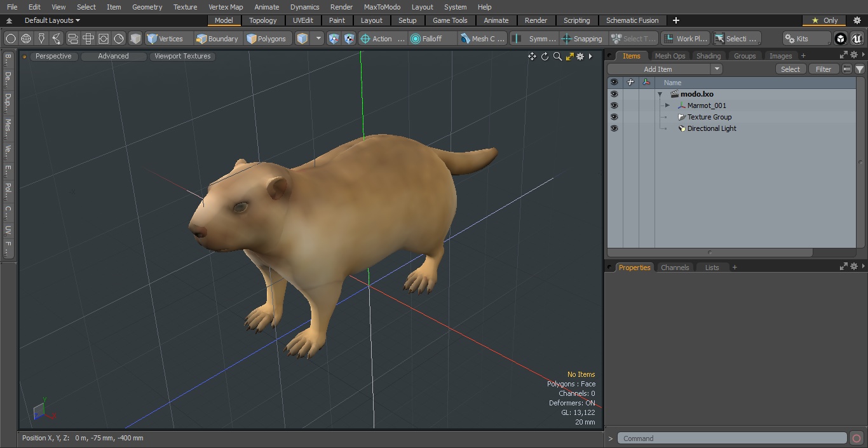Click the wireframe globe icon in toolbar

tap(26, 39)
